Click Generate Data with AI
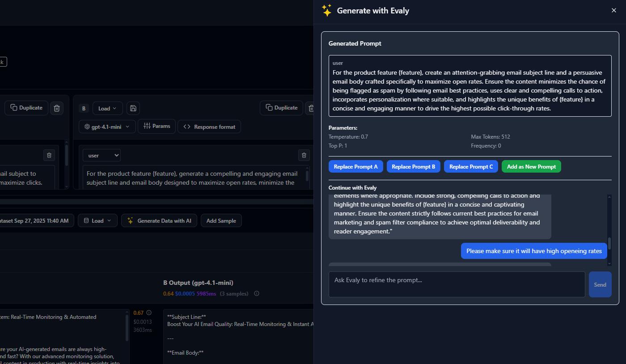Viewport: 626px width, 364px height. tap(159, 220)
